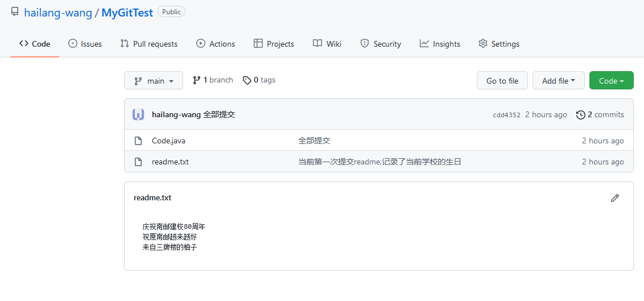The width and height of the screenshot is (644, 301).
Task: Open the hailang-wang owner profile link
Action: pos(58,13)
